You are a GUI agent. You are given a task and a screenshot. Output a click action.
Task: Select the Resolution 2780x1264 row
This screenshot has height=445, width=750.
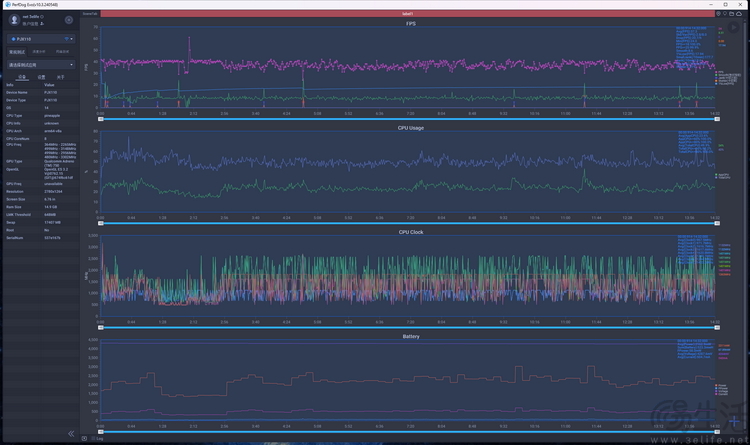(41, 191)
